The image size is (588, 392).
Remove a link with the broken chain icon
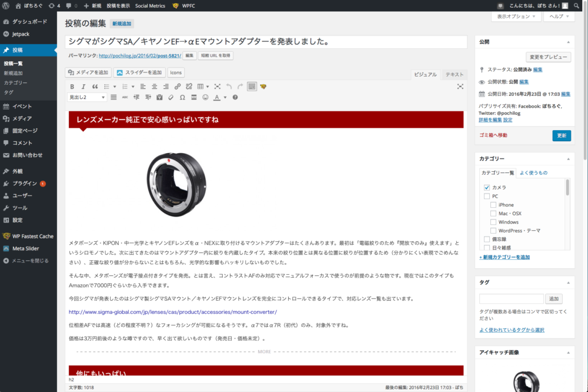188,87
